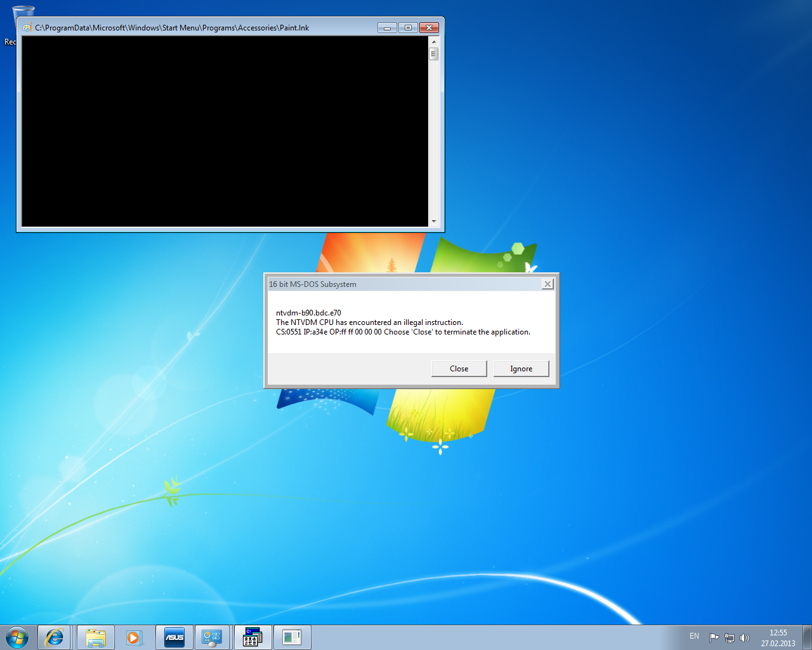Viewport: 812px width, 650px height.
Task: Click Close in the MS-DOS Subsystem dialog
Action: coord(459,369)
